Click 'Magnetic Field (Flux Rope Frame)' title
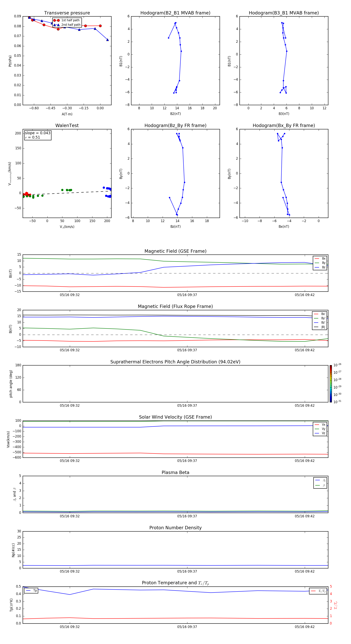The image size is (351, 644). click(175, 307)
